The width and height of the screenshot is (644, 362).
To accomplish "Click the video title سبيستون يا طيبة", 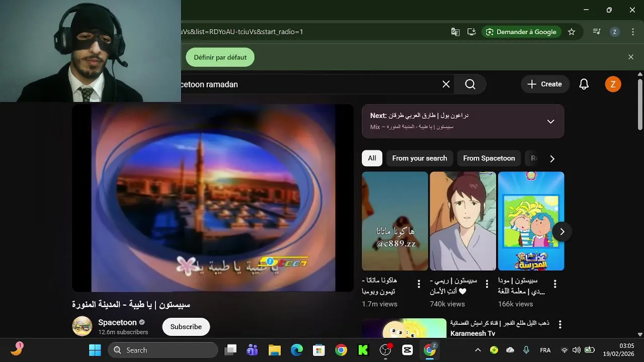I will point(131,304).
